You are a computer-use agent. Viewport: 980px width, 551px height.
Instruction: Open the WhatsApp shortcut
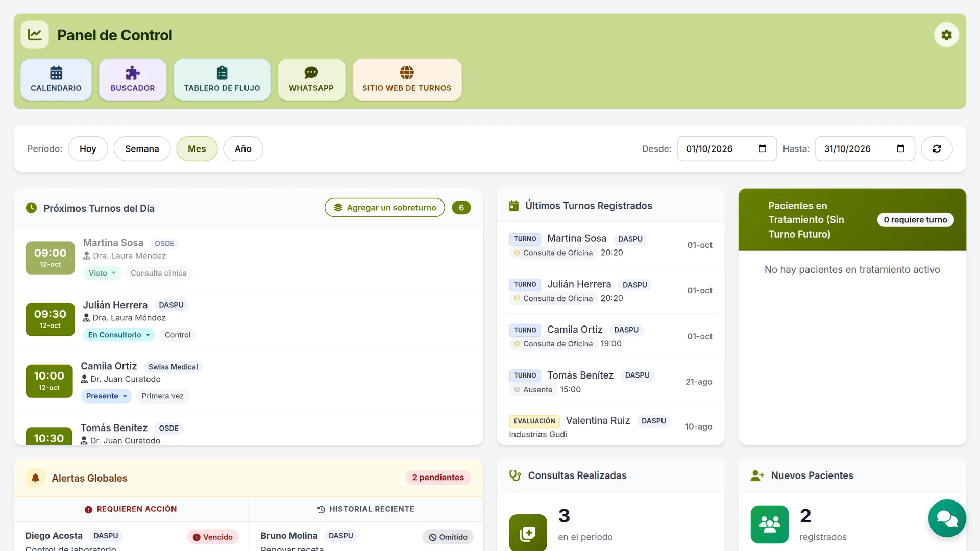point(311,80)
